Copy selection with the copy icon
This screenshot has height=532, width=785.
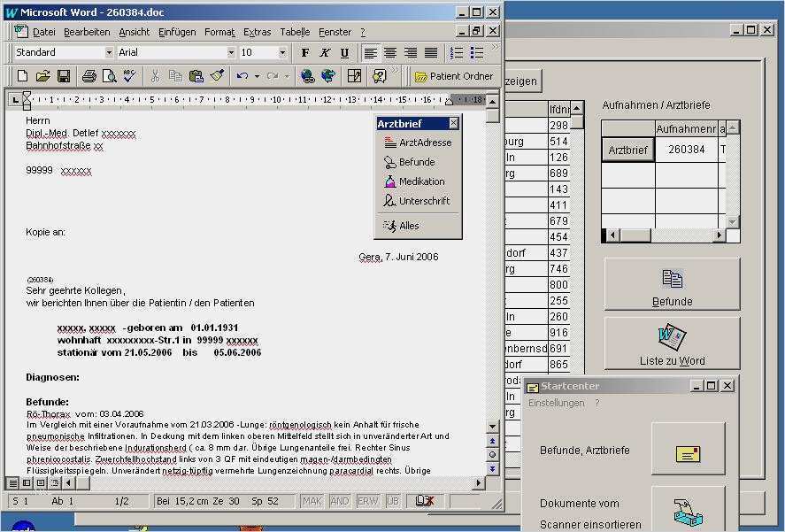point(175,76)
